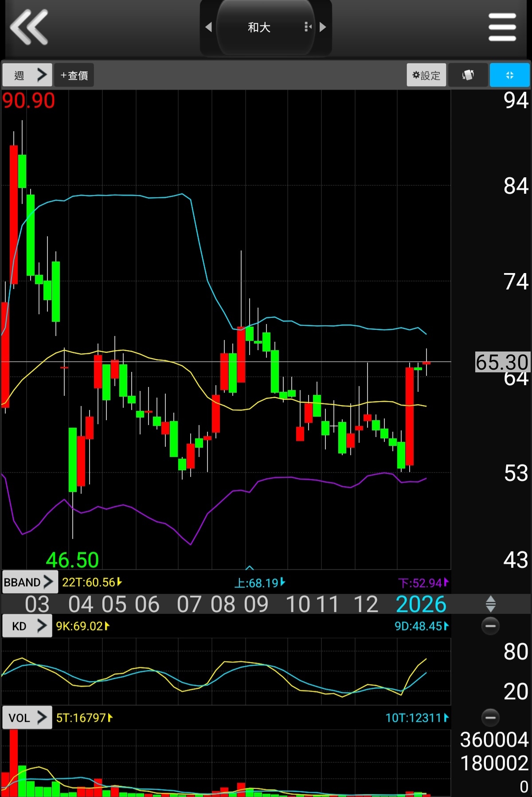Tap the double-chevron back icon
This screenshot has height=797, width=532.
click(29, 27)
